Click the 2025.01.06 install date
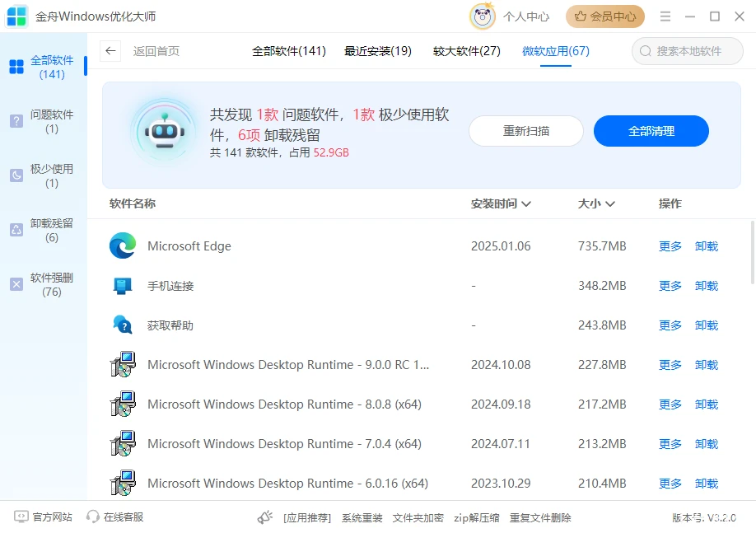Viewport: 756px width, 533px height. (501, 246)
